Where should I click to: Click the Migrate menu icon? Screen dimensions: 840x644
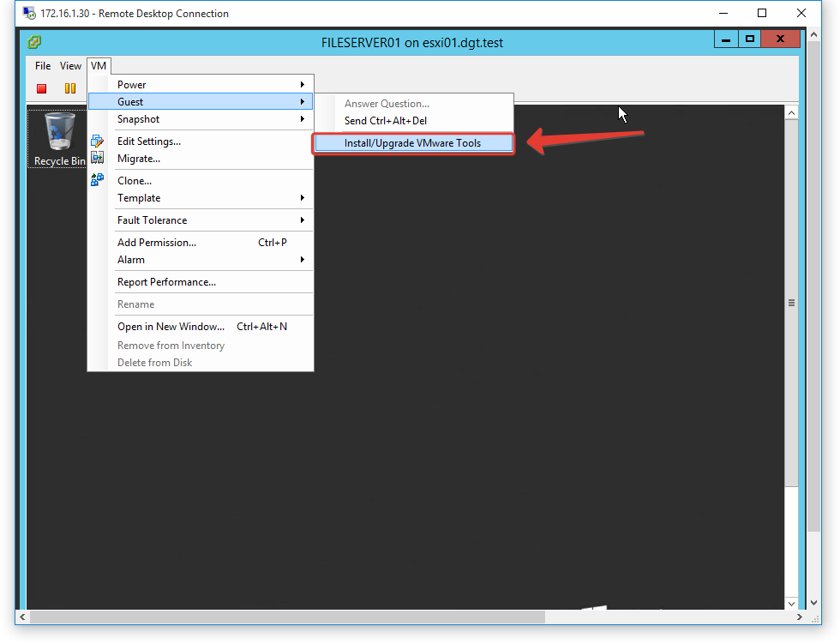point(97,158)
